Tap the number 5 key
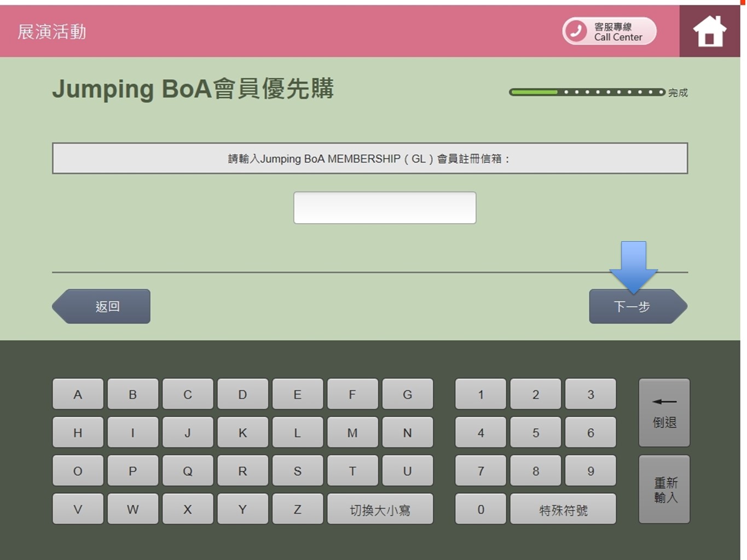 [x=536, y=433]
